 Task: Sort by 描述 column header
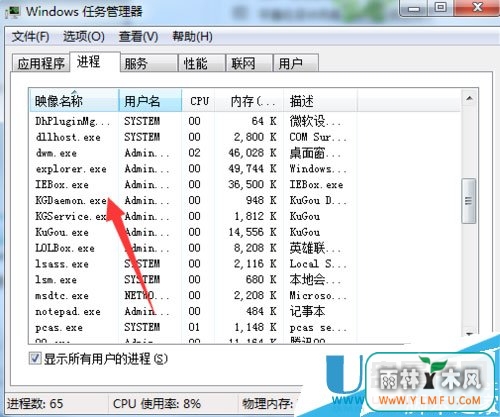[320, 100]
